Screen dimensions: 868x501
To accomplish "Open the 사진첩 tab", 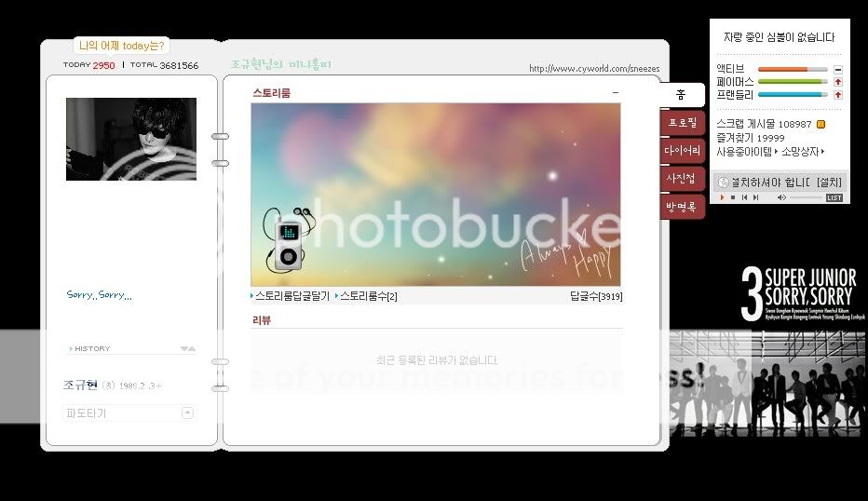I will (682, 177).
